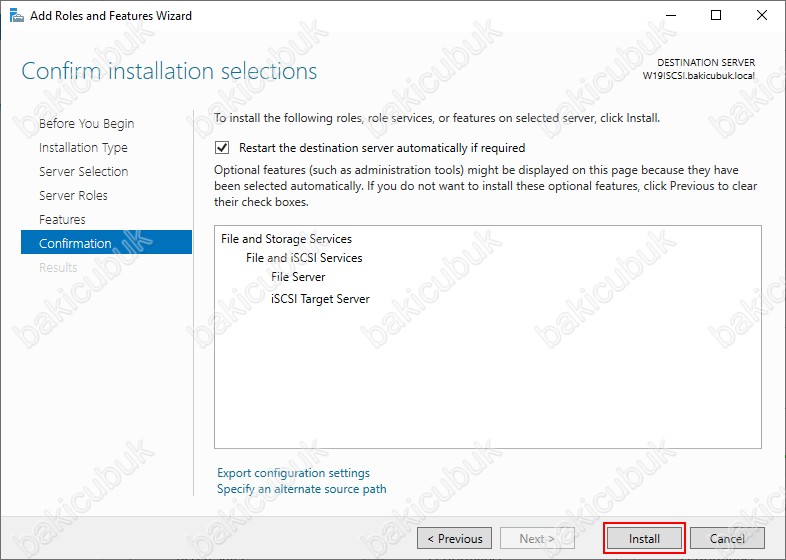Click File and iSCSI Services entry
Image resolution: width=786 pixels, height=560 pixels.
point(304,258)
